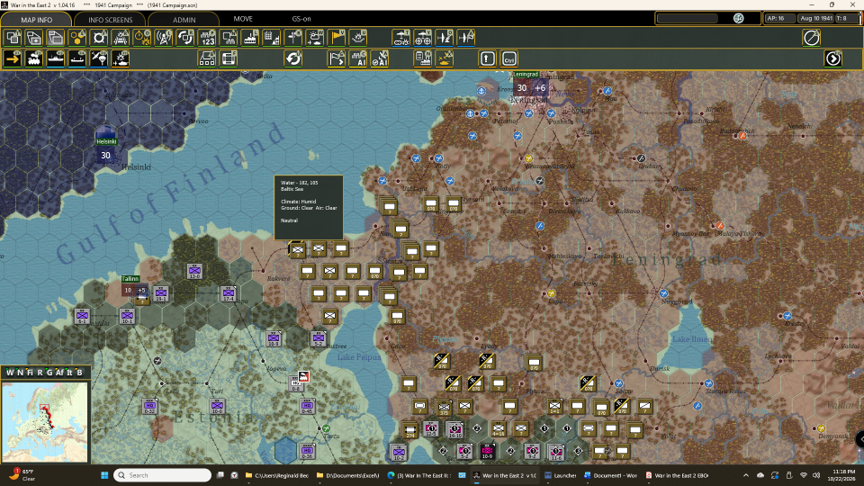Click the train-with-flag marker on the Estonia map
Screen dimensions: 864x486
(x=303, y=377)
